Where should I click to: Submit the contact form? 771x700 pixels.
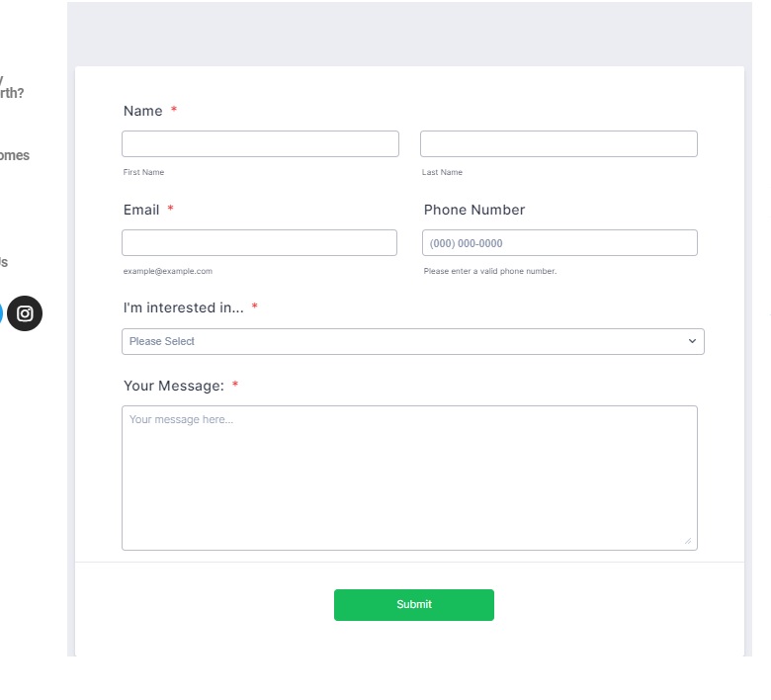click(414, 604)
